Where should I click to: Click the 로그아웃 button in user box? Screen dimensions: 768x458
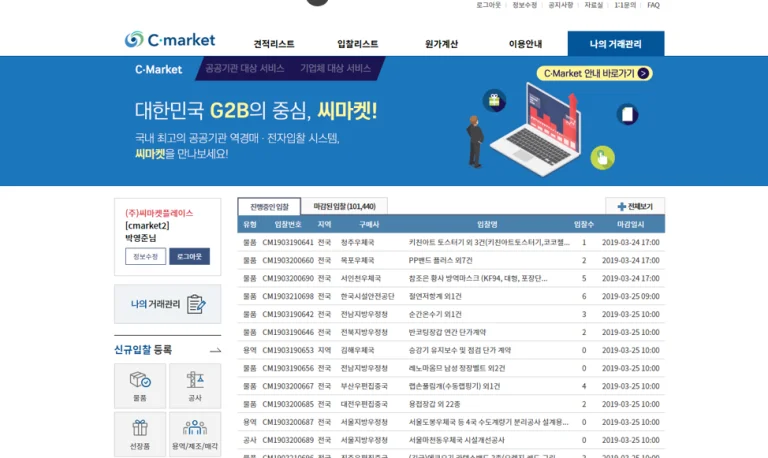point(190,257)
